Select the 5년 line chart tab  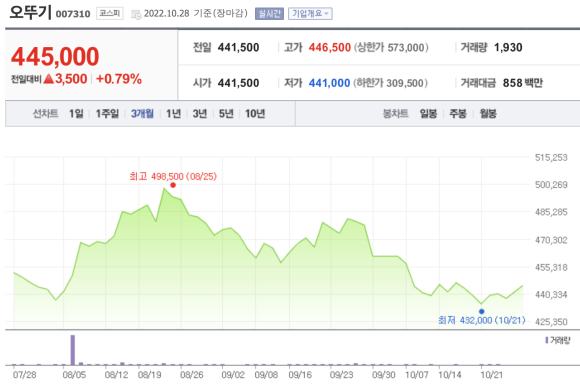click(x=226, y=114)
